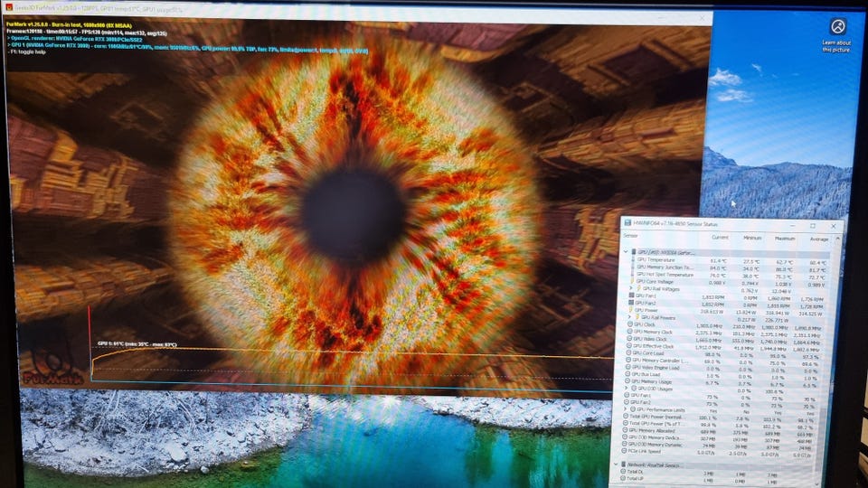
Task: Expand the GPU Performance Limits node
Action: (x=625, y=408)
